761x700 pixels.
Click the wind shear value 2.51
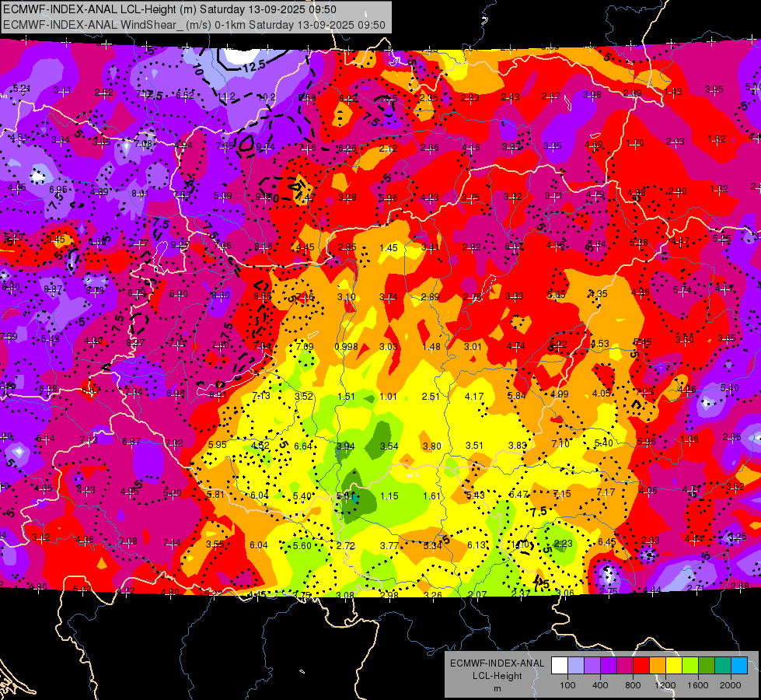tap(431, 397)
